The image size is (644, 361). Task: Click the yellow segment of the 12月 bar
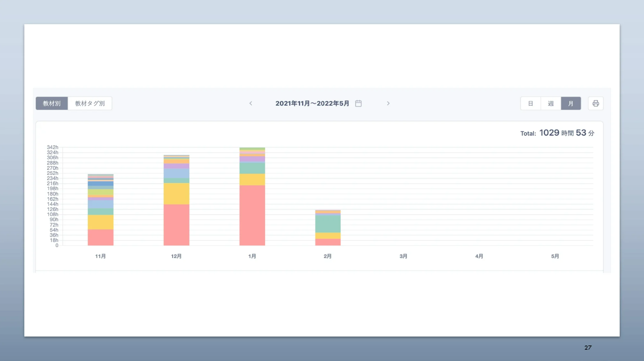pos(176,193)
